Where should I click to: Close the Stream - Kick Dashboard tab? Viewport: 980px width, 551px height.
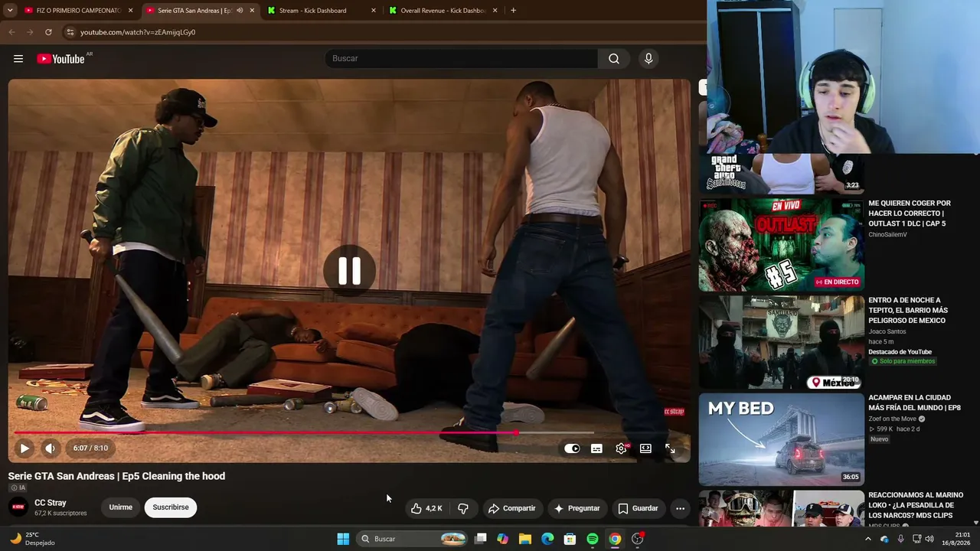(374, 11)
